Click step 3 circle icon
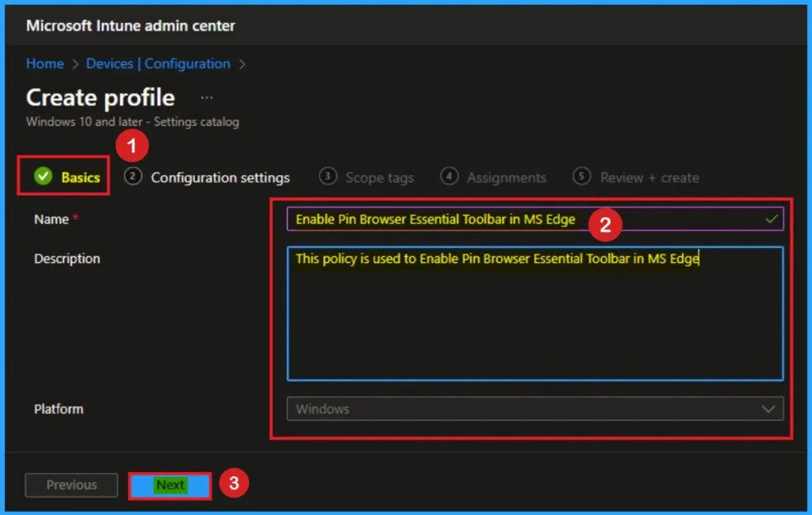The image size is (812, 515). tap(327, 176)
